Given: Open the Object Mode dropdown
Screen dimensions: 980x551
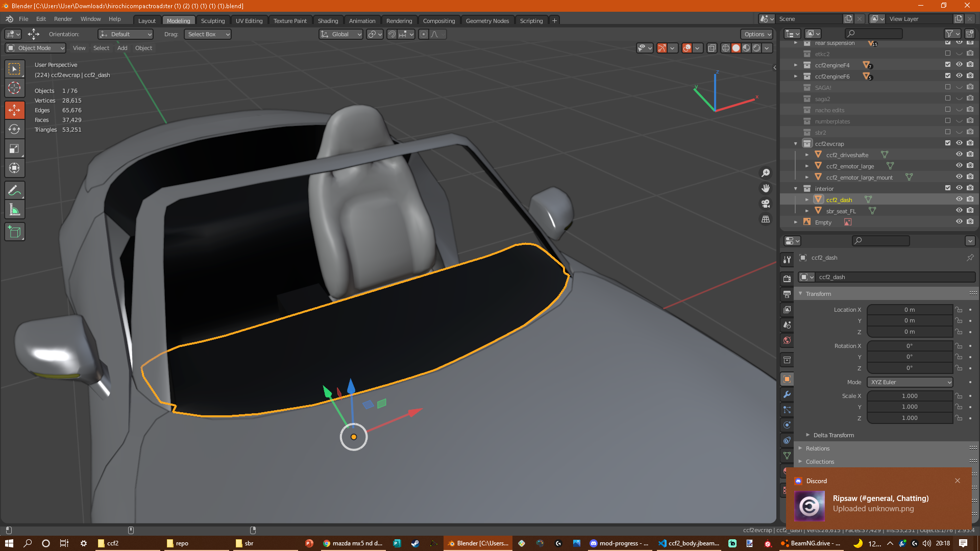Looking at the screenshot, I should [36, 48].
